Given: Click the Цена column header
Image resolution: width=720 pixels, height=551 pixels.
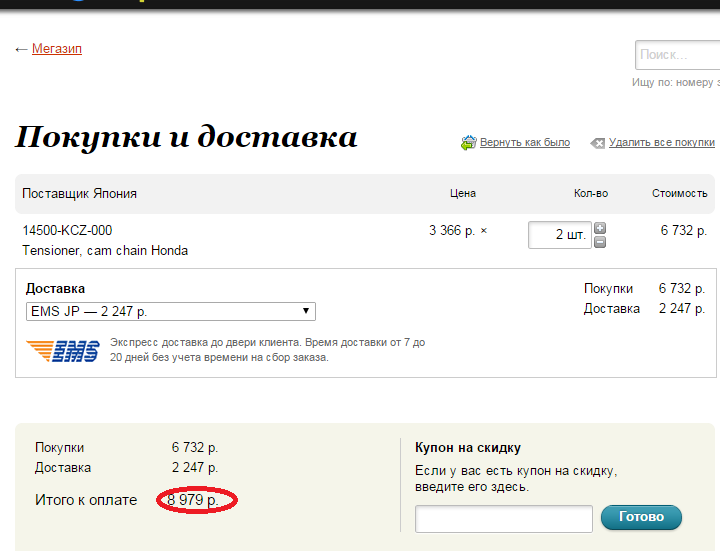Looking at the screenshot, I should click(x=463, y=194).
